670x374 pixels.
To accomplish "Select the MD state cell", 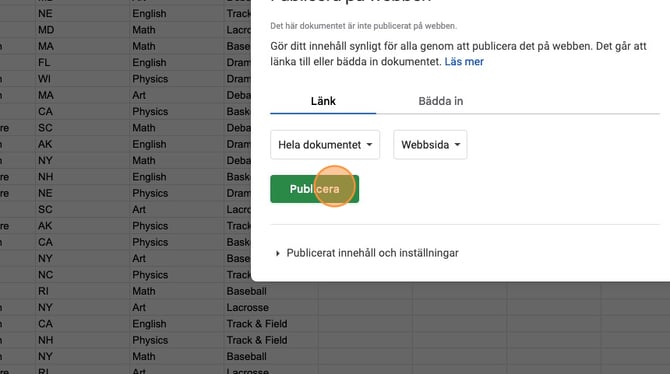I will tap(82, 30).
